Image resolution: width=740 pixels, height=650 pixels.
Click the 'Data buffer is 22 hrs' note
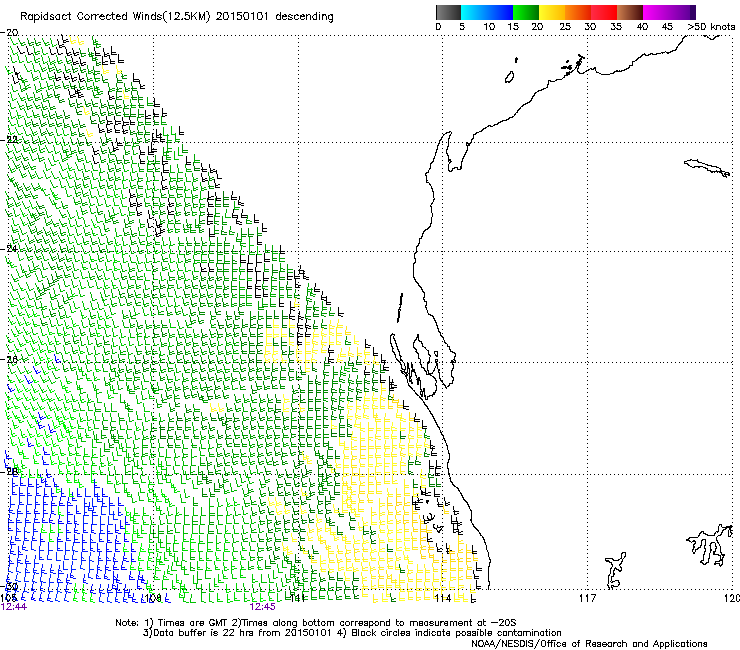tap(352, 633)
